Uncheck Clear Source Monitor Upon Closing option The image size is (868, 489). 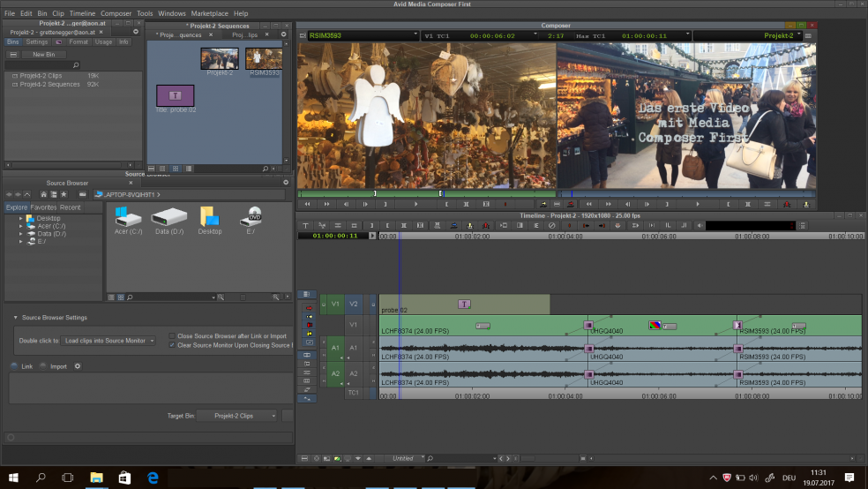point(172,345)
